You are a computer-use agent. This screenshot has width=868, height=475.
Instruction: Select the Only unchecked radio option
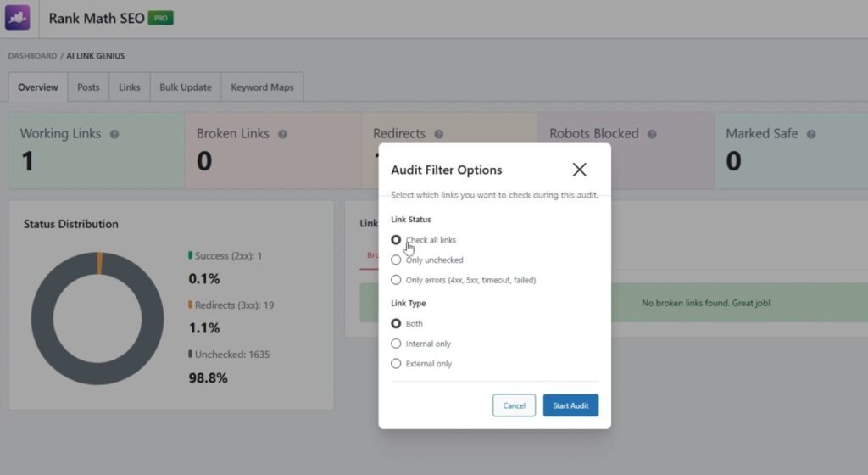pyautogui.click(x=396, y=260)
